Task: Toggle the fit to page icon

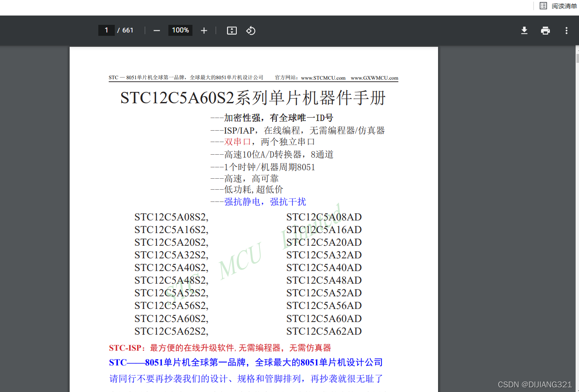Action: [x=232, y=30]
